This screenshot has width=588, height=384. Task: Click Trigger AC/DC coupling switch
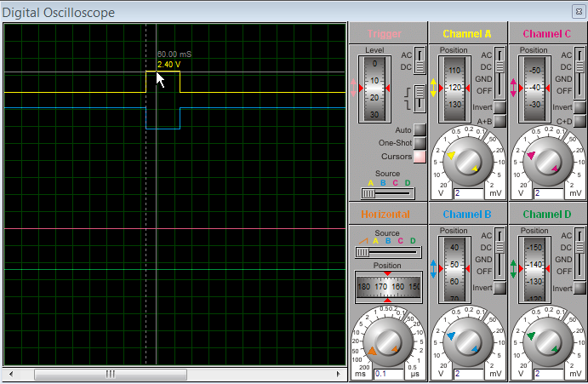tap(420, 60)
